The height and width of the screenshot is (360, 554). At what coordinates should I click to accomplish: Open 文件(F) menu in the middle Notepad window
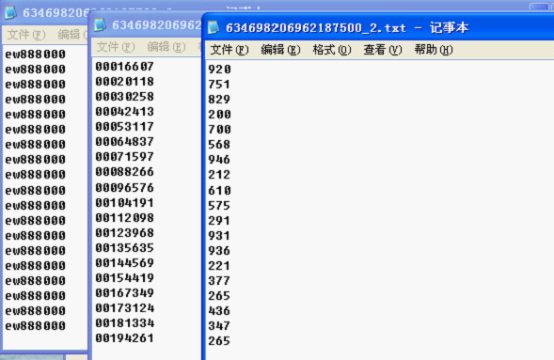[116, 47]
